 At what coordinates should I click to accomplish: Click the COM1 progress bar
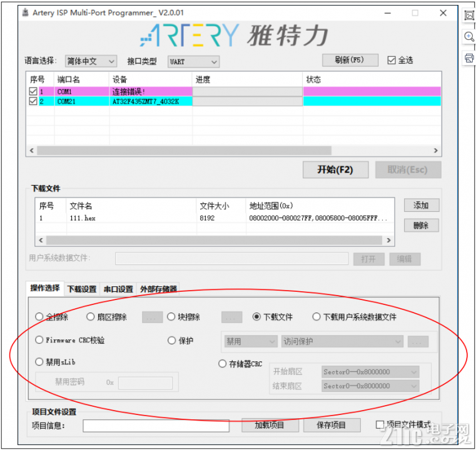point(248,91)
